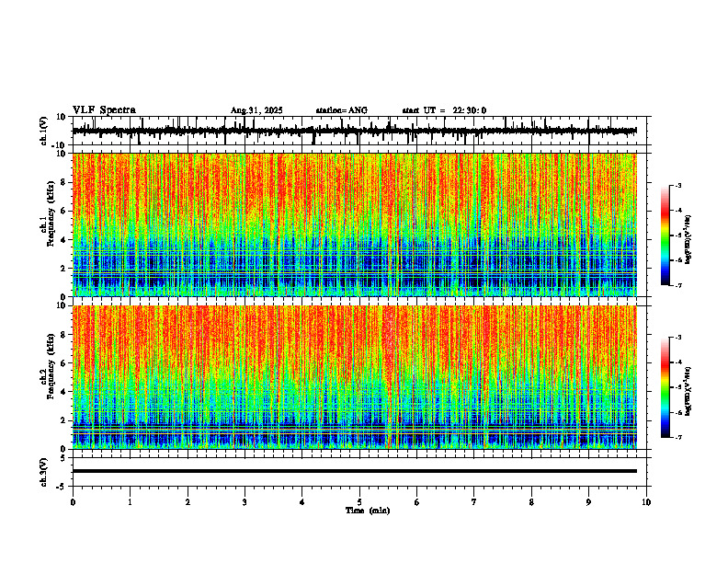
Task: Click the "-3" label on ch.1 colorbar
Action: point(678,185)
